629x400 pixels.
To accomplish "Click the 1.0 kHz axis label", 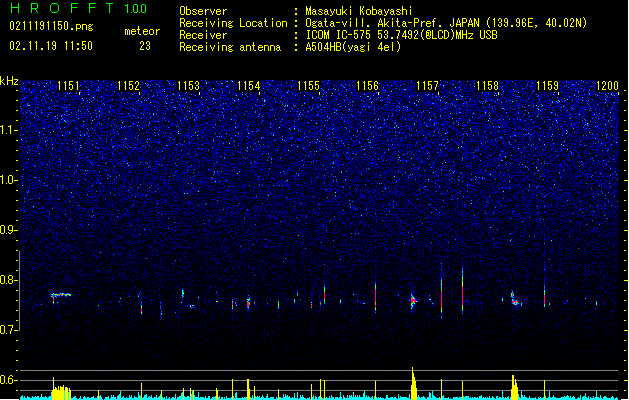I will pyautogui.click(x=9, y=180).
